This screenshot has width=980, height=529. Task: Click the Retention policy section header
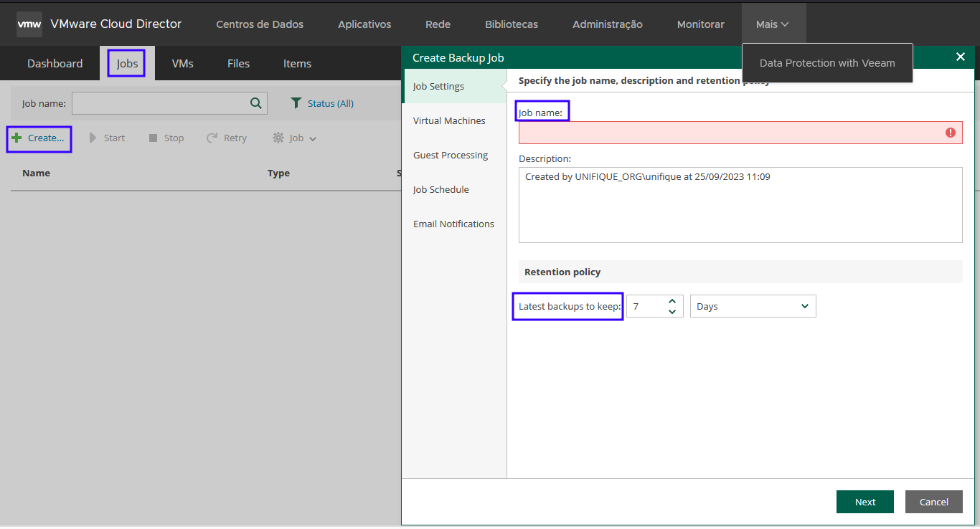[x=740, y=272]
